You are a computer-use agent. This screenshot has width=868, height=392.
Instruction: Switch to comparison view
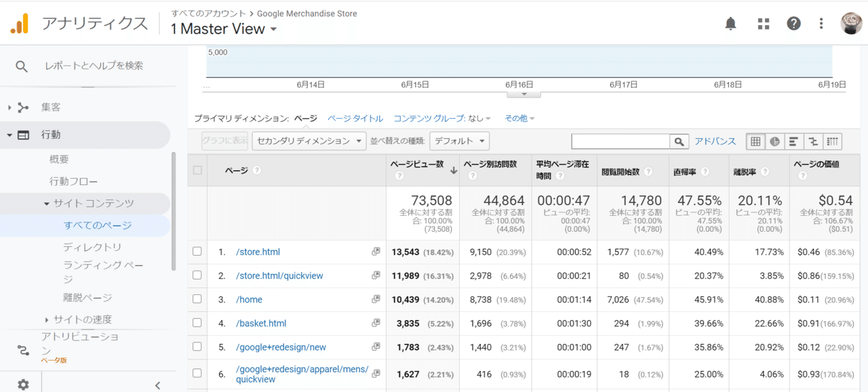click(812, 141)
